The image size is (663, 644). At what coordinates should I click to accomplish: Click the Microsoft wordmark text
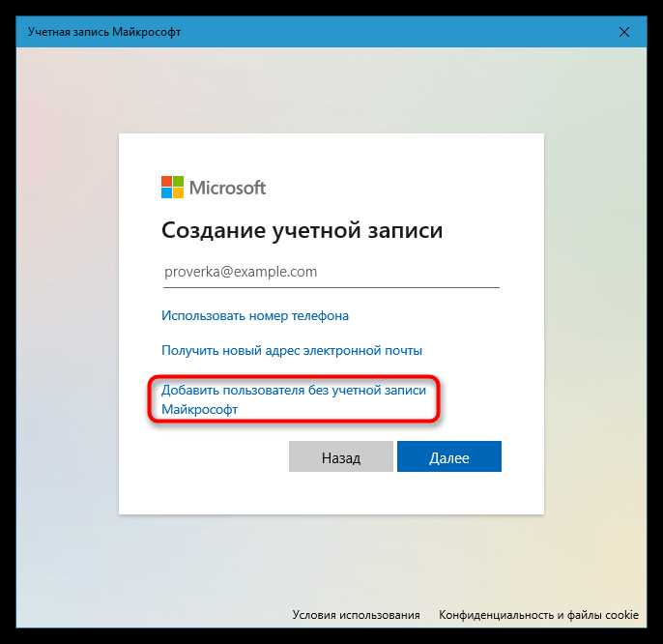[227, 188]
